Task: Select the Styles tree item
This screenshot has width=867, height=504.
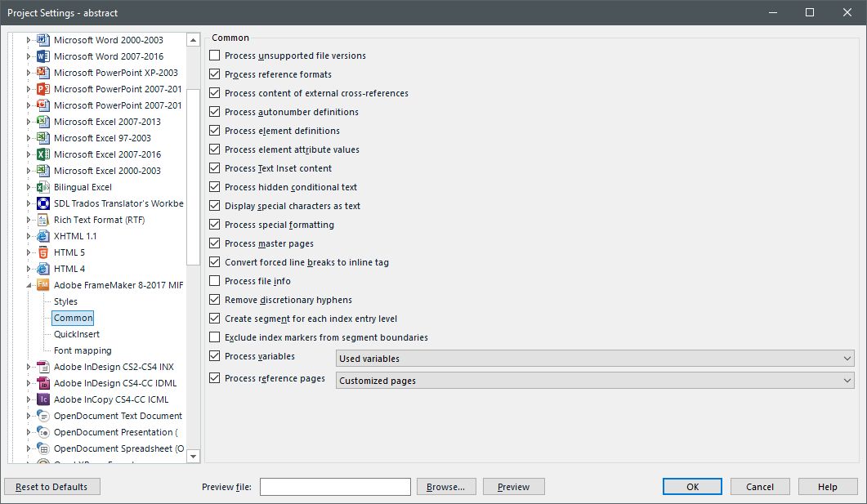Action: [65, 301]
